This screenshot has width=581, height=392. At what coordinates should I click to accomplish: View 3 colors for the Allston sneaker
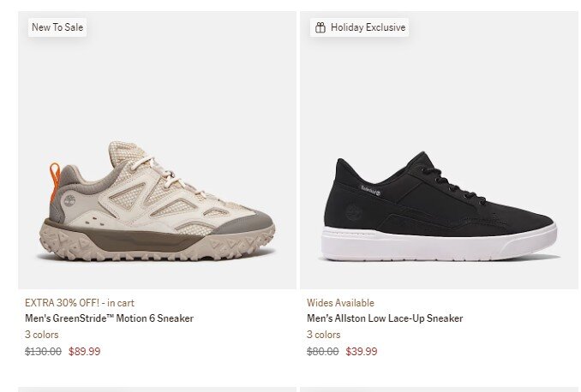(323, 335)
